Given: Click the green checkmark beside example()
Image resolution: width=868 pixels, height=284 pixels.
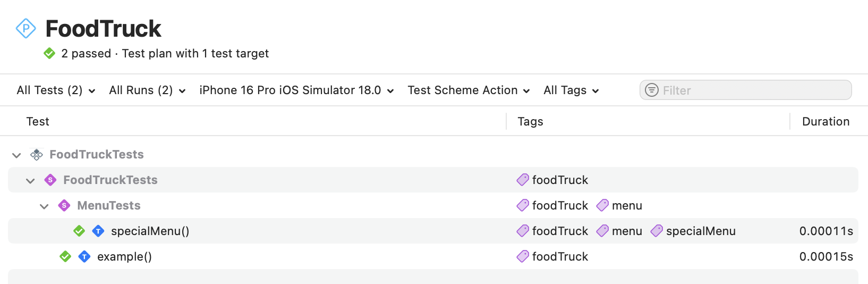Looking at the screenshot, I should tap(65, 256).
